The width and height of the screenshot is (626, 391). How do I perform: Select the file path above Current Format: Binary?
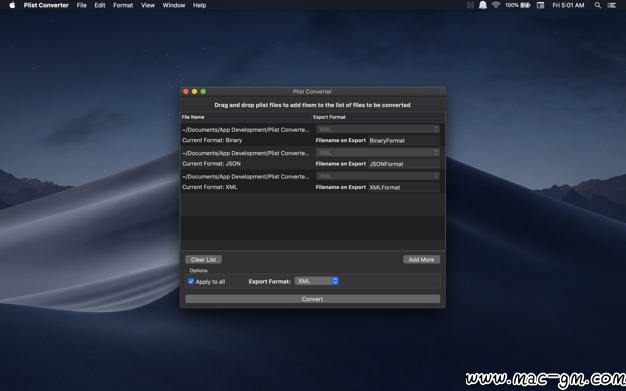click(x=246, y=130)
